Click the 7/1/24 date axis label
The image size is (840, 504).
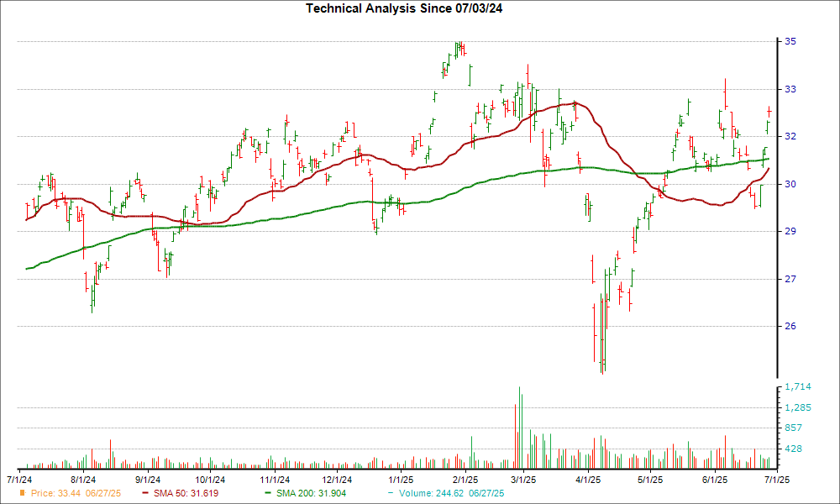click(19, 480)
